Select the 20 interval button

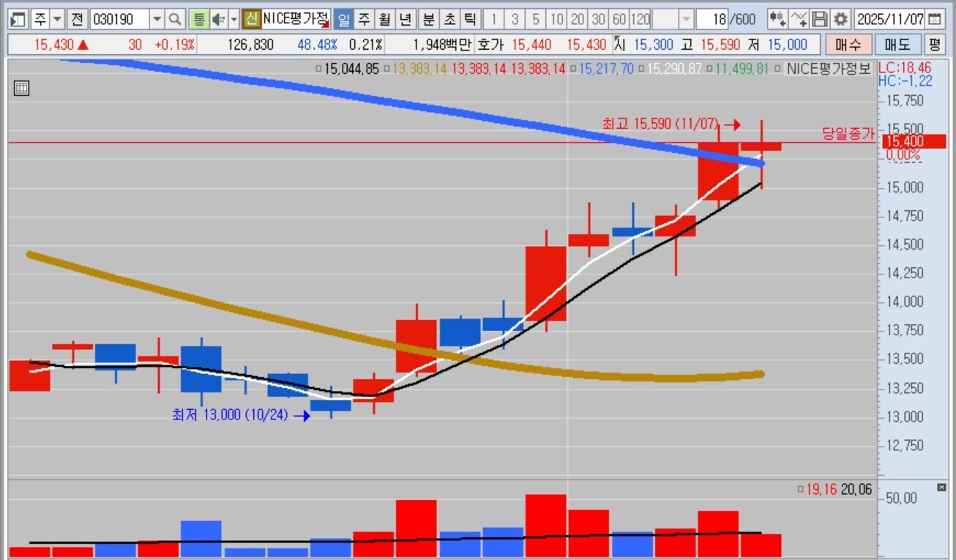578,19
